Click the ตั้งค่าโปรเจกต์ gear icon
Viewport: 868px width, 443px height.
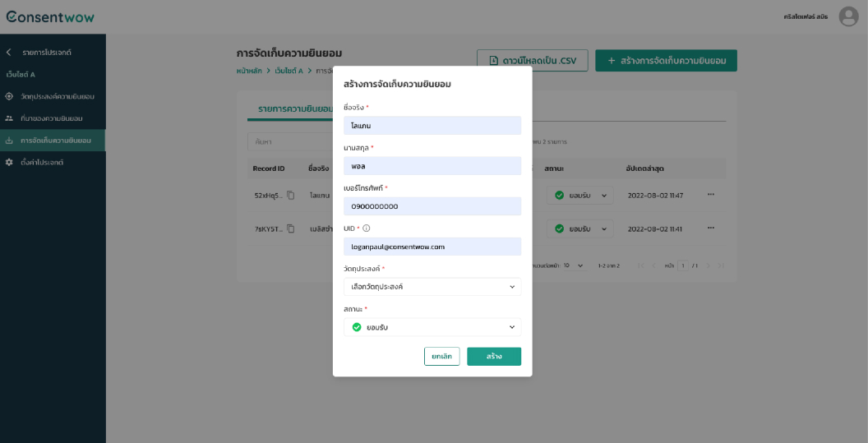click(x=9, y=163)
